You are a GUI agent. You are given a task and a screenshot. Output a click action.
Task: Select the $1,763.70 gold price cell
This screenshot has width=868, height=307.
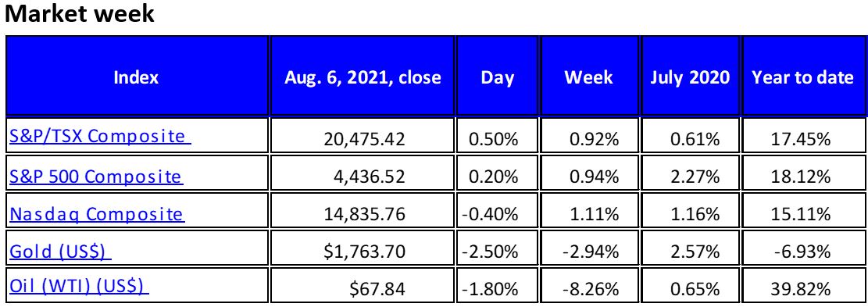(x=363, y=252)
